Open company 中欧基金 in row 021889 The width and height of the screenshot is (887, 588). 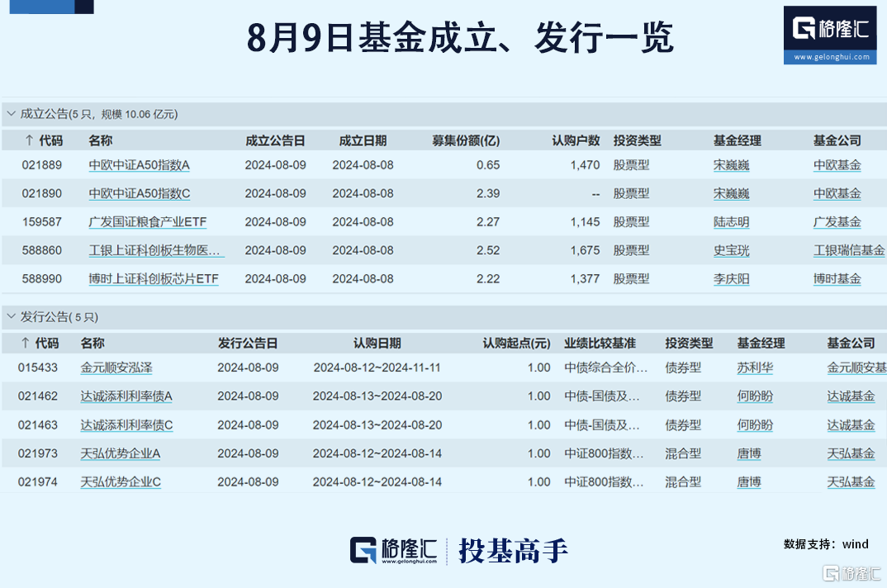pos(837,165)
